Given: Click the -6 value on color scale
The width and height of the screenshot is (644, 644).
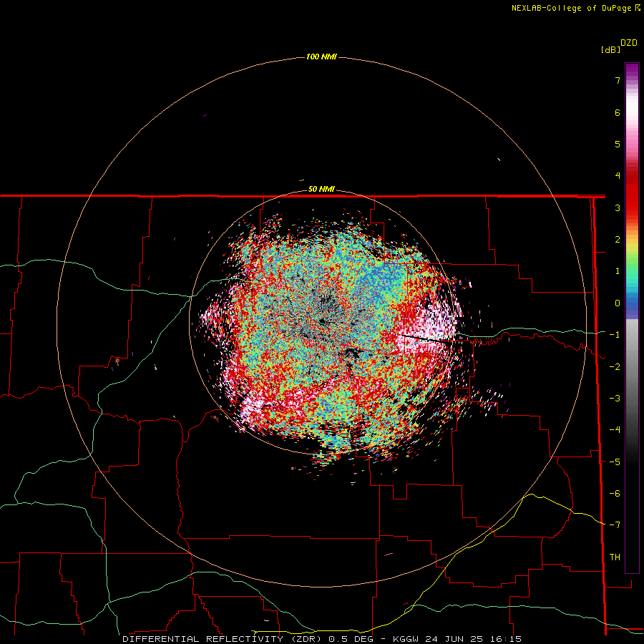Looking at the screenshot, I should click(615, 494).
